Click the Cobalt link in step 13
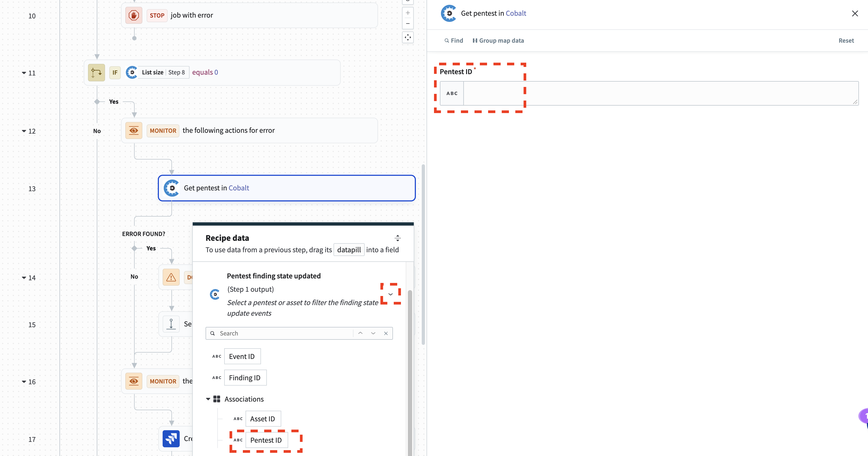The height and width of the screenshot is (456, 868). pos(239,188)
